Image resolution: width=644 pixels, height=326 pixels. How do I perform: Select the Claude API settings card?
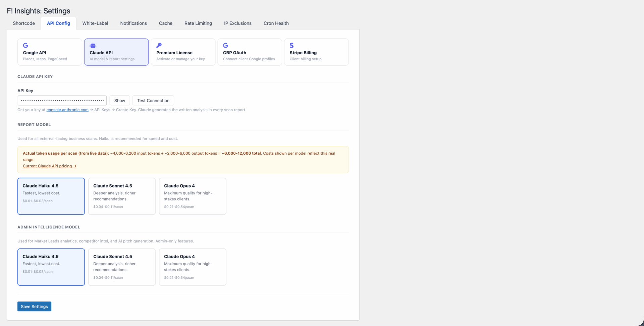116,52
